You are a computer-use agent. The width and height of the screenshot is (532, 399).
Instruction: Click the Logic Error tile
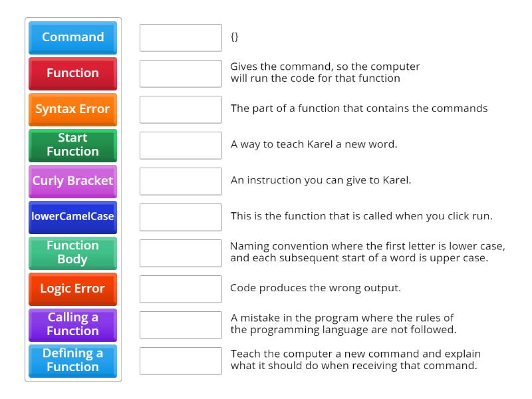click(72, 289)
